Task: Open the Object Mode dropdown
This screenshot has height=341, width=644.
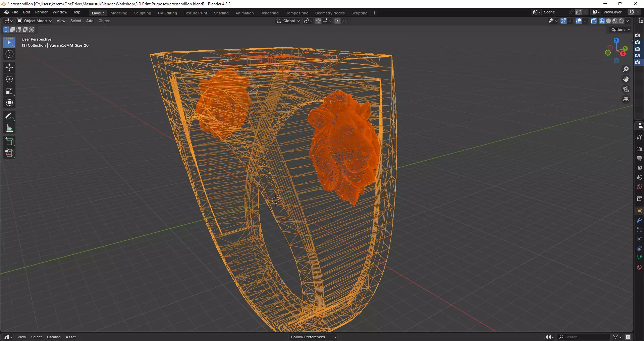Action: [35, 21]
